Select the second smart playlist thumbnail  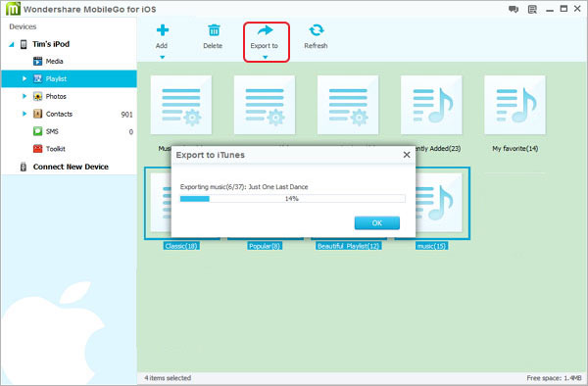265,105
